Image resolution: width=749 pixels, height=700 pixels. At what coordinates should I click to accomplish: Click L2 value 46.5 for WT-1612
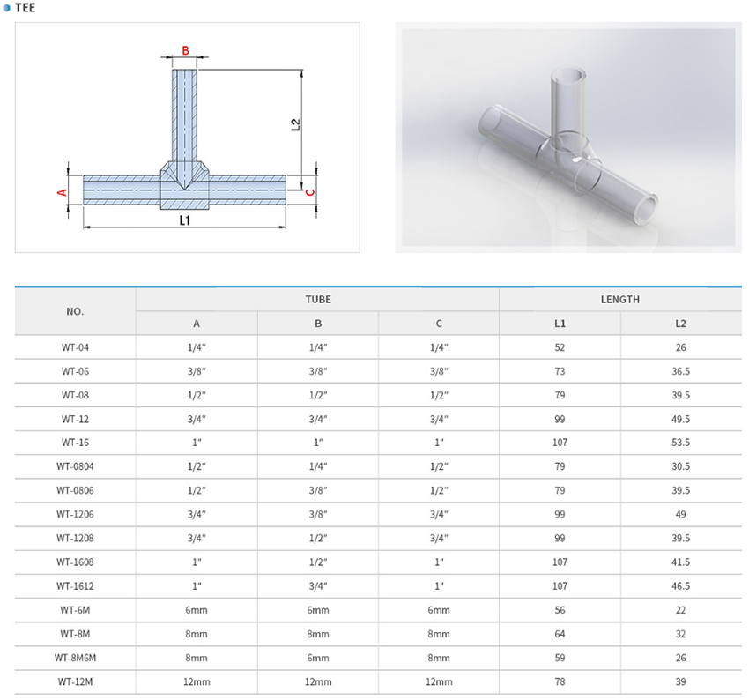pyautogui.click(x=680, y=585)
